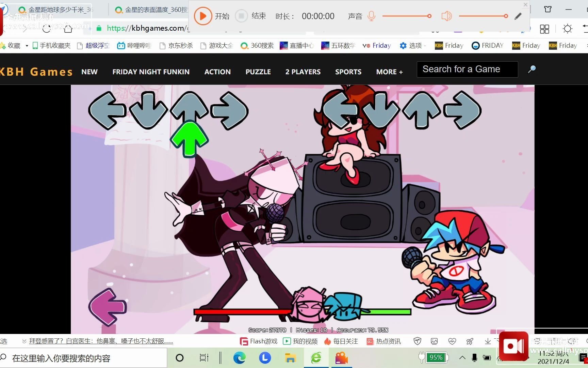Open File Explorer from the taskbar

pyautogui.click(x=290, y=358)
